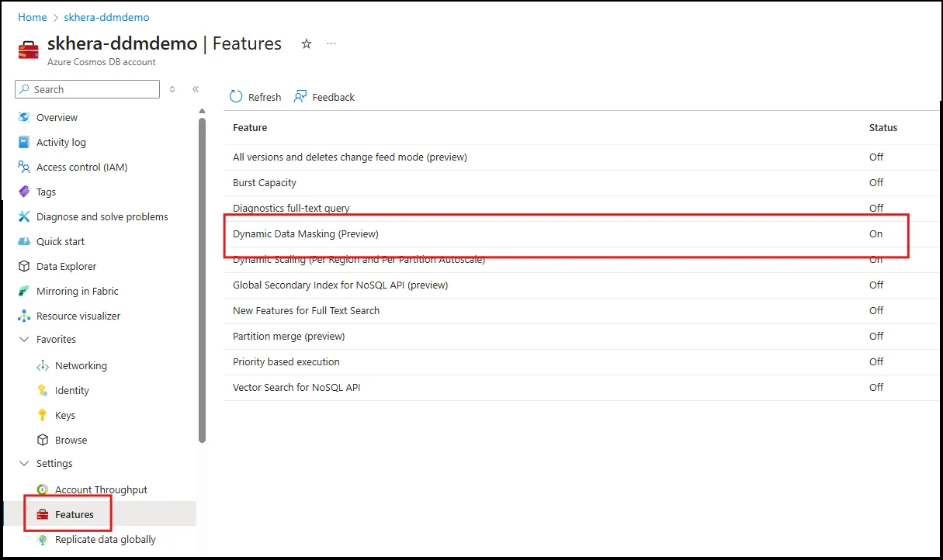Select Replicate data globally in sidebar
The width and height of the screenshot is (943, 560).
pos(105,539)
